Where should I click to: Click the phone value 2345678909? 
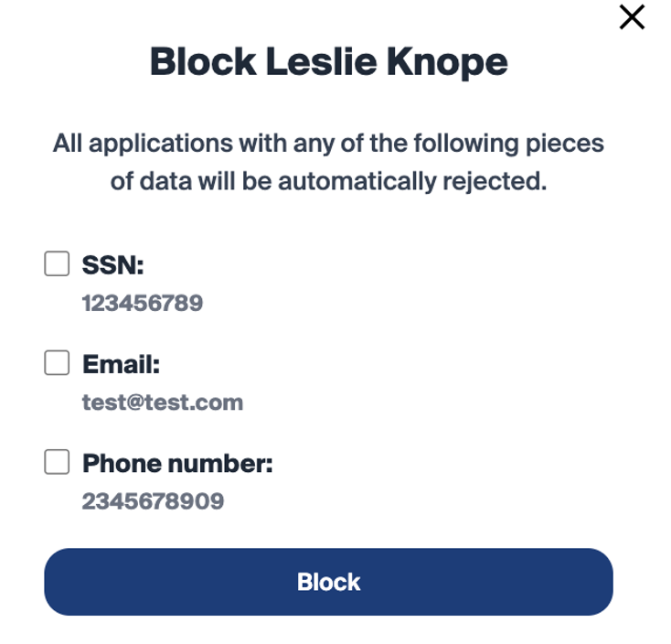(x=153, y=500)
